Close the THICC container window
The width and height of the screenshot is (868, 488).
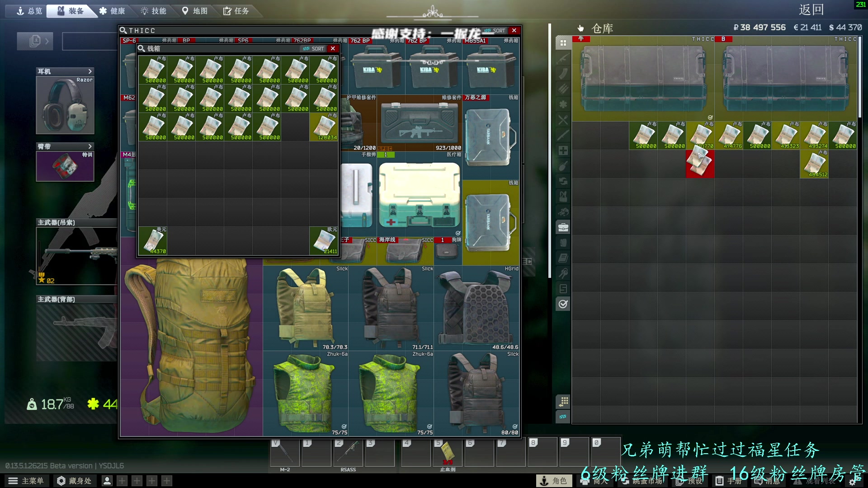[x=514, y=30]
